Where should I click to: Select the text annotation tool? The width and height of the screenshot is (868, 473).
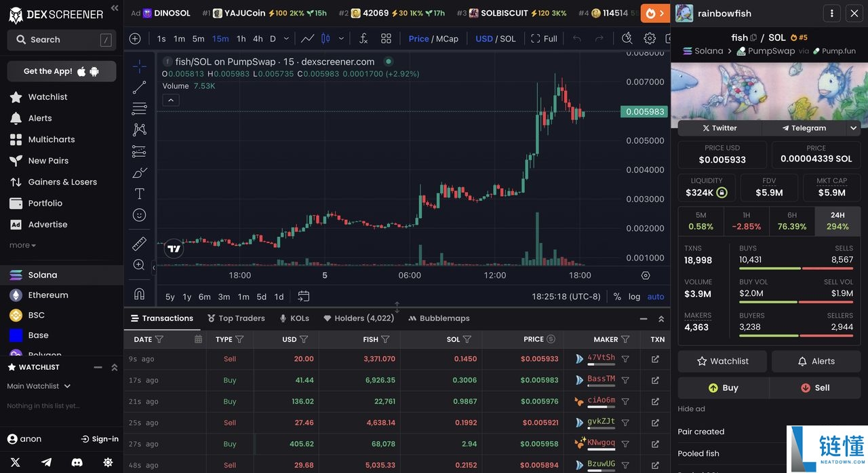[139, 193]
